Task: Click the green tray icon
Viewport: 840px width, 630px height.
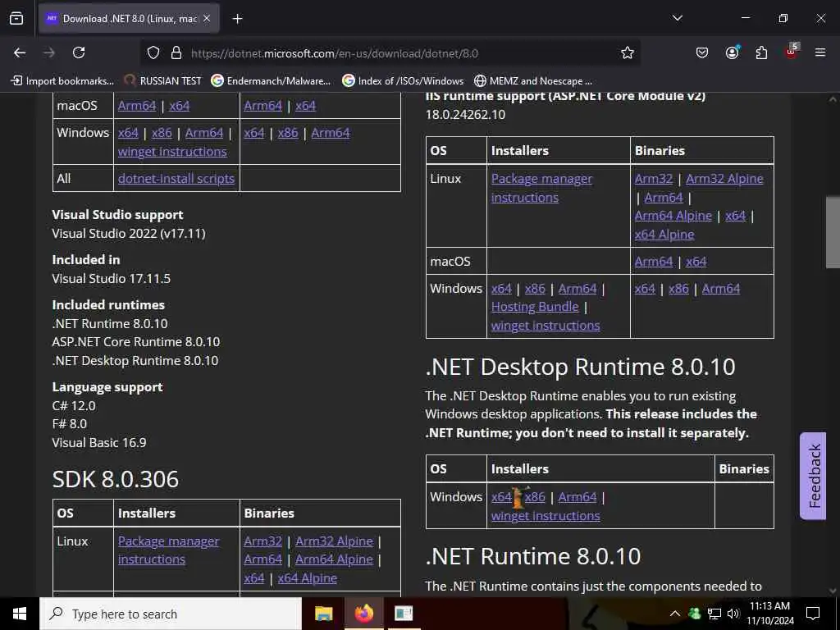Action: click(694, 614)
